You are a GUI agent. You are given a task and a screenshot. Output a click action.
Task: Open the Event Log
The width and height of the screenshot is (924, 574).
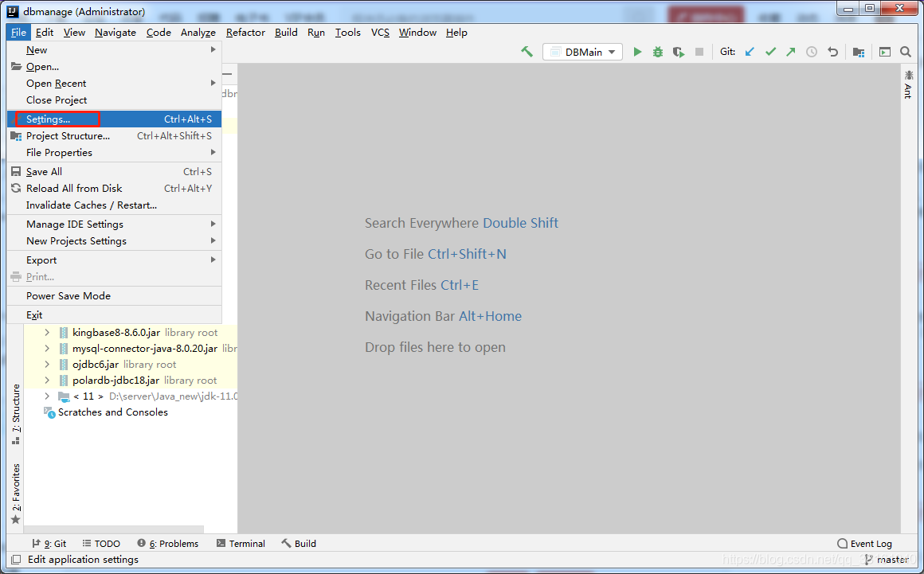pyautogui.click(x=864, y=544)
